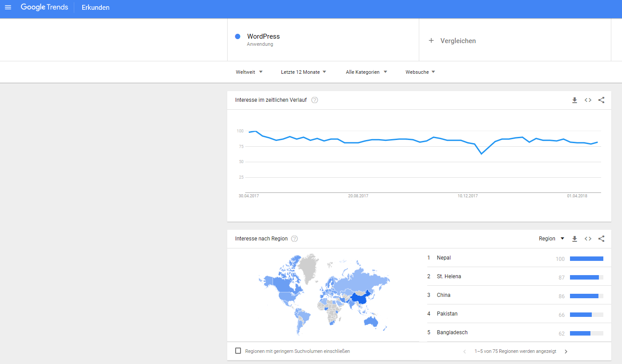This screenshot has height=364, width=622.
Task: Click the Nepal interest bar showing 100
Action: pyautogui.click(x=586, y=259)
